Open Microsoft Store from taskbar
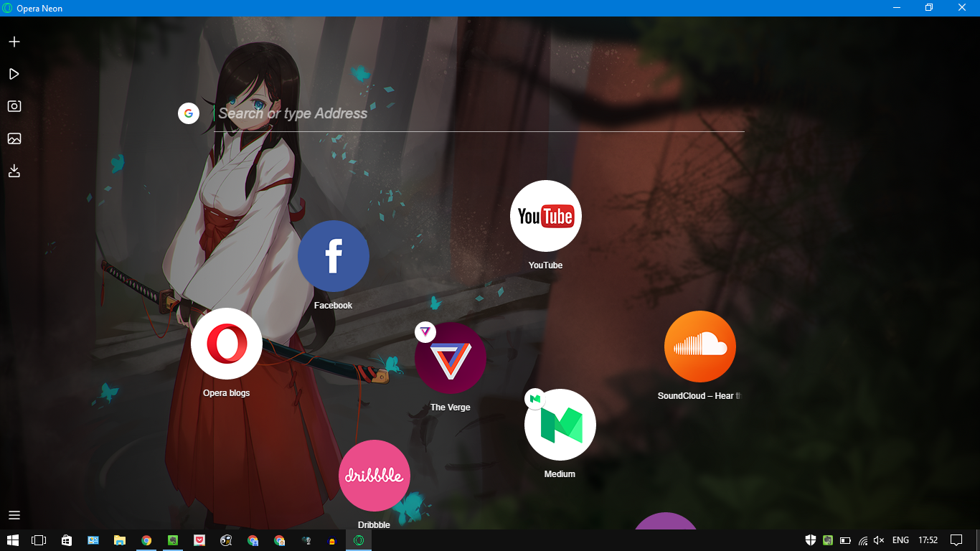Screen dimensions: 980x551 pyautogui.click(x=66, y=540)
